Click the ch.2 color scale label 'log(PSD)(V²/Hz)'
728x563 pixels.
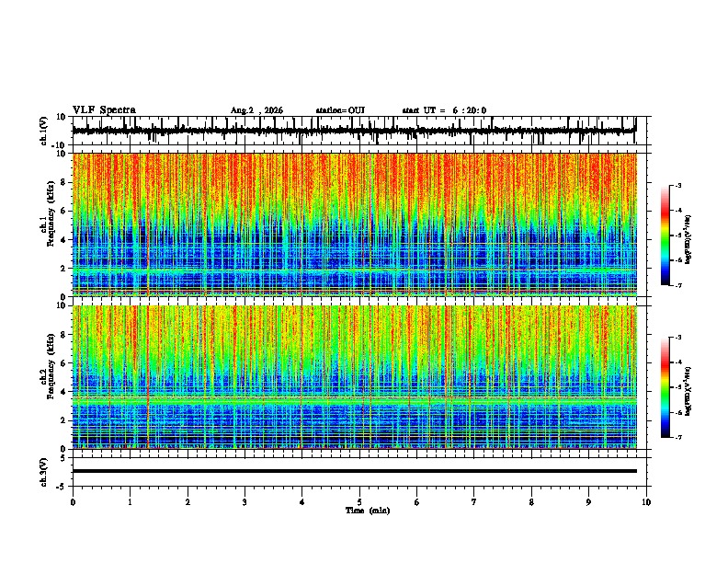click(x=688, y=391)
